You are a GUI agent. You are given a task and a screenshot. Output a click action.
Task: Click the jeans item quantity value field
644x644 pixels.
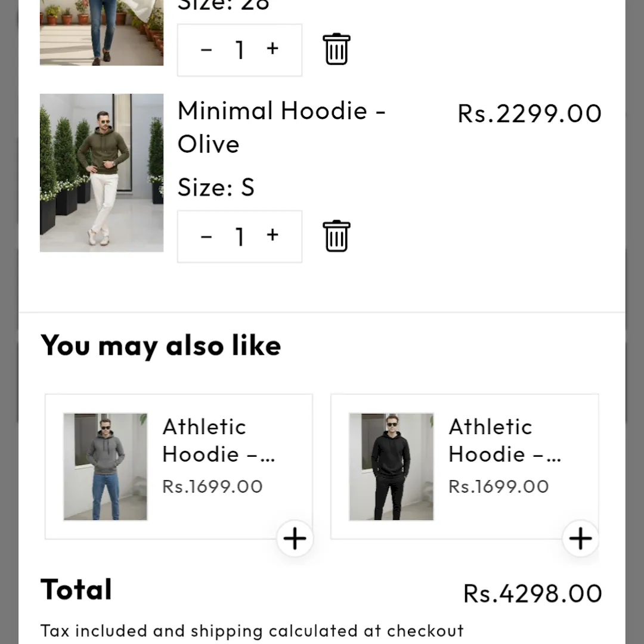tap(240, 50)
